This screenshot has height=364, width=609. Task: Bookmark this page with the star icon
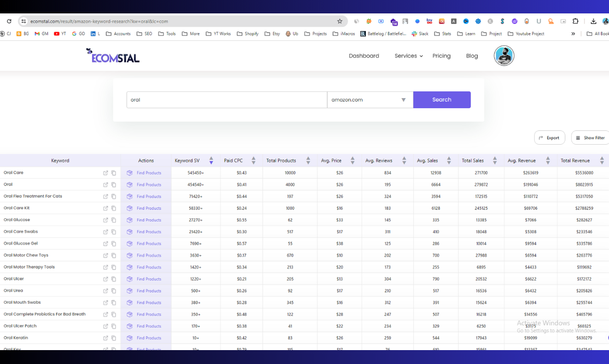point(340,21)
